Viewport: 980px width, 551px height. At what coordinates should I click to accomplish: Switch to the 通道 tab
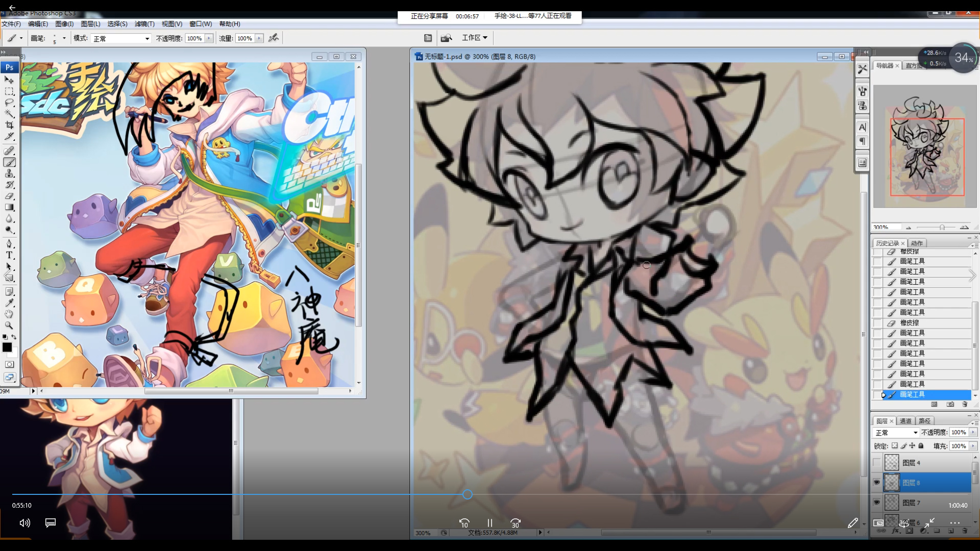coord(905,421)
